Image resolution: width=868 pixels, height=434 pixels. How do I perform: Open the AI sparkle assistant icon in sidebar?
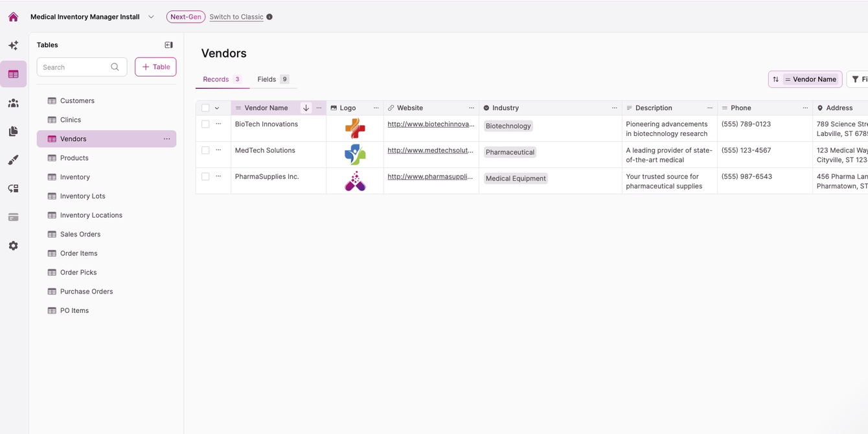[13, 45]
